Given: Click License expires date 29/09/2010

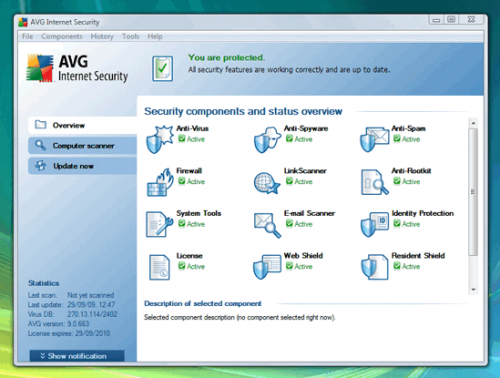Looking at the screenshot, I should coord(93,333).
